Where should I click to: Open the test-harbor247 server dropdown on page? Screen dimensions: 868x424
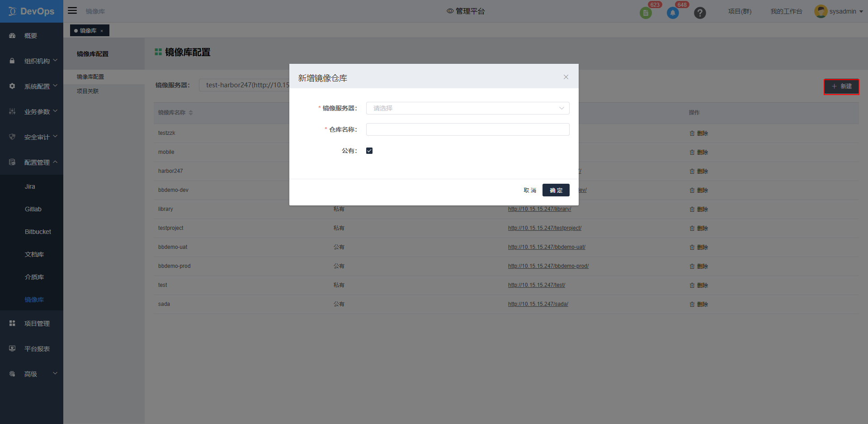244,85
